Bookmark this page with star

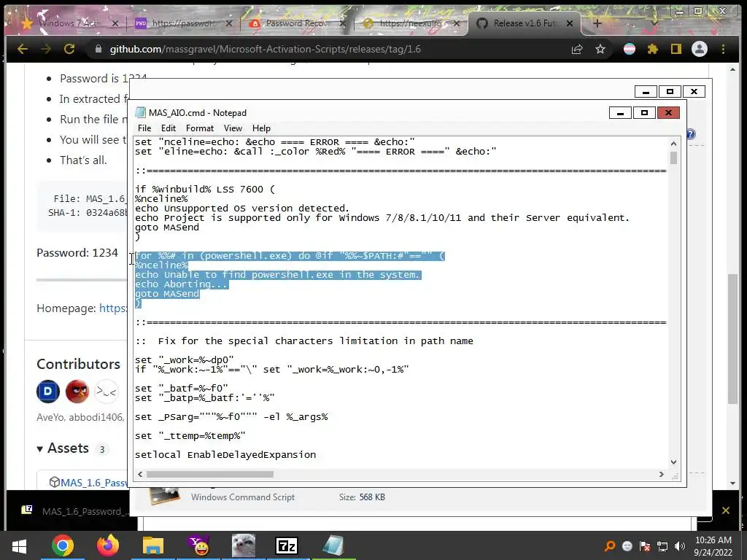coord(600,49)
